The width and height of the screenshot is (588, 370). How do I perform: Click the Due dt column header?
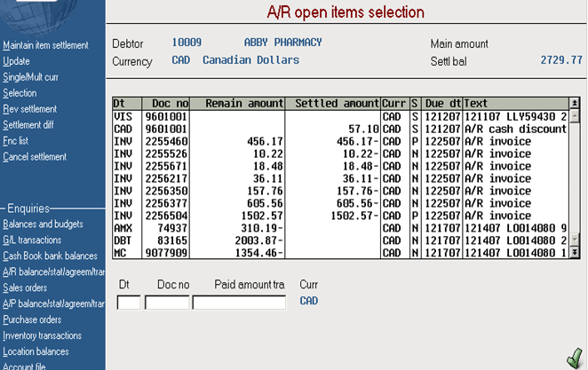(x=442, y=103)
